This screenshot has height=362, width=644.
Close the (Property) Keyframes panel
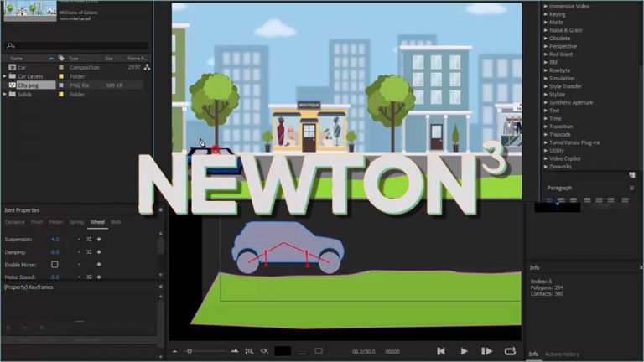tap(161, 287)
